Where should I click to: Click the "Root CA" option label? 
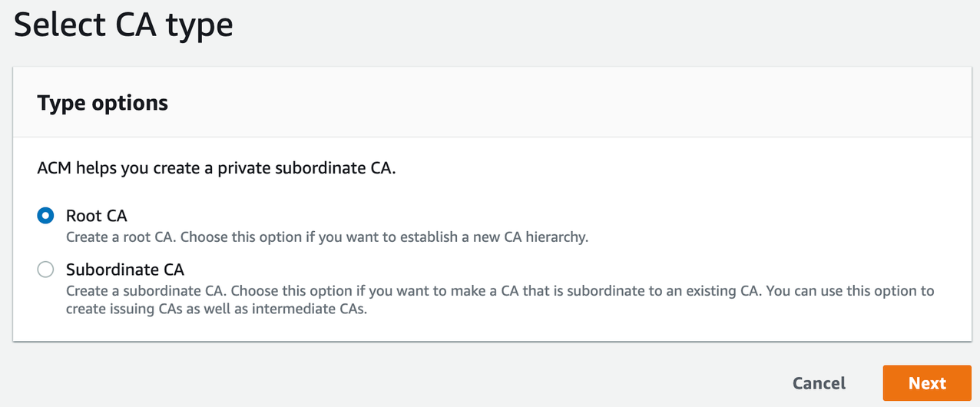pyautogui.click(x=97, y=216)
